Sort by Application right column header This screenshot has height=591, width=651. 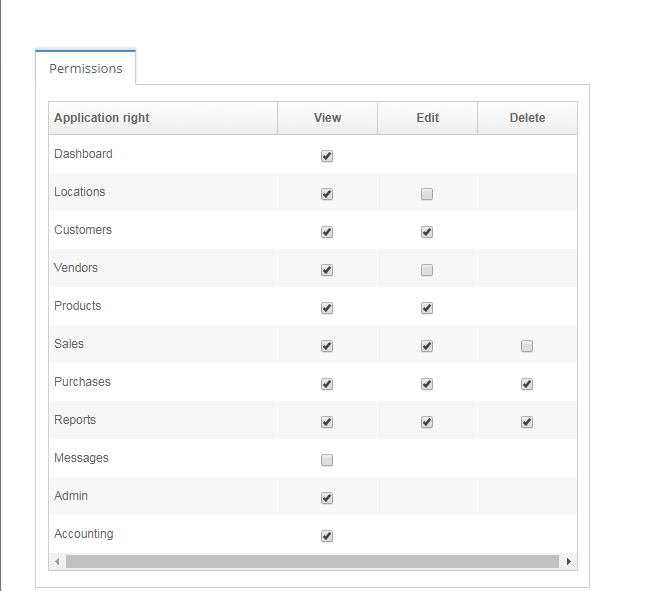click(163, 118)
